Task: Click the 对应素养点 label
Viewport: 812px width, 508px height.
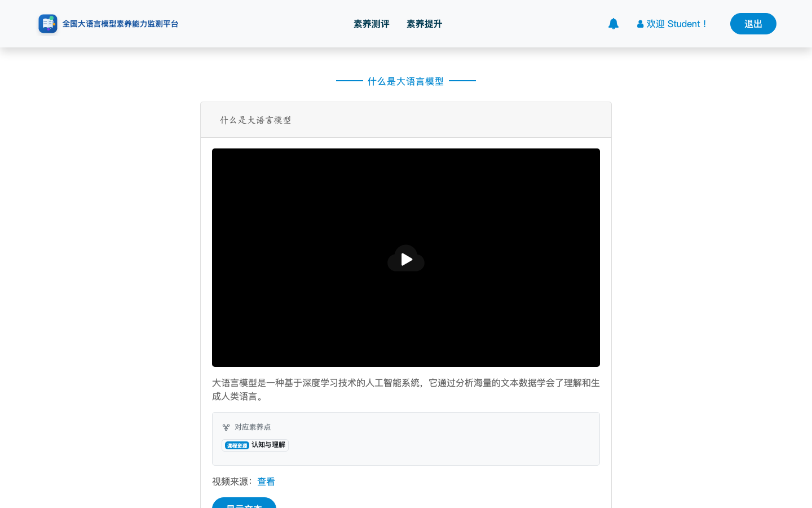Action: (x=253, y=427)
